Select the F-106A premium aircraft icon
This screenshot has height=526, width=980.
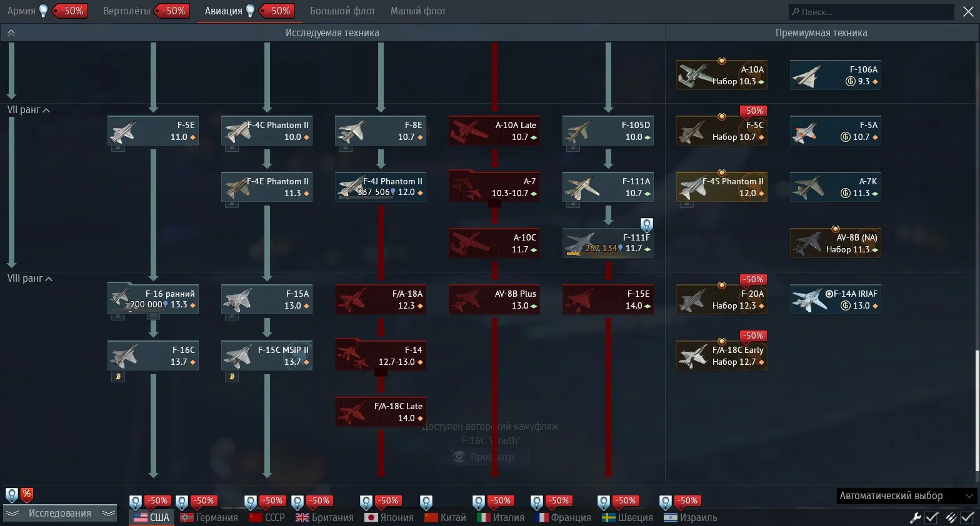(806, 75)
